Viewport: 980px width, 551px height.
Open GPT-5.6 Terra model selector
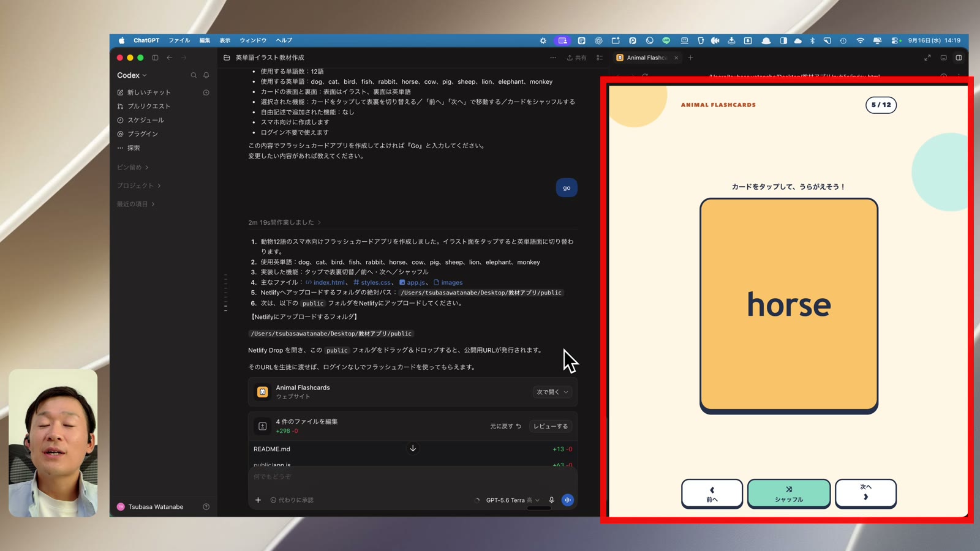click(x=513, y=500)
